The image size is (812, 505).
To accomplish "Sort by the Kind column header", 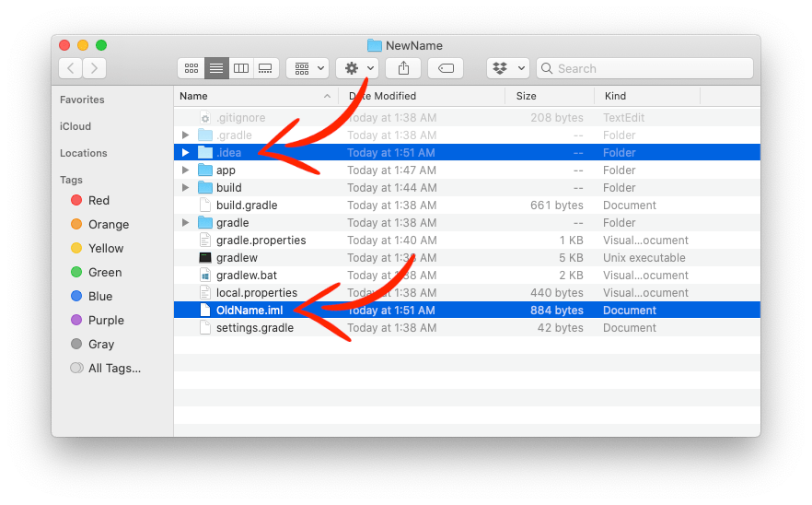I will click(647, 96).
